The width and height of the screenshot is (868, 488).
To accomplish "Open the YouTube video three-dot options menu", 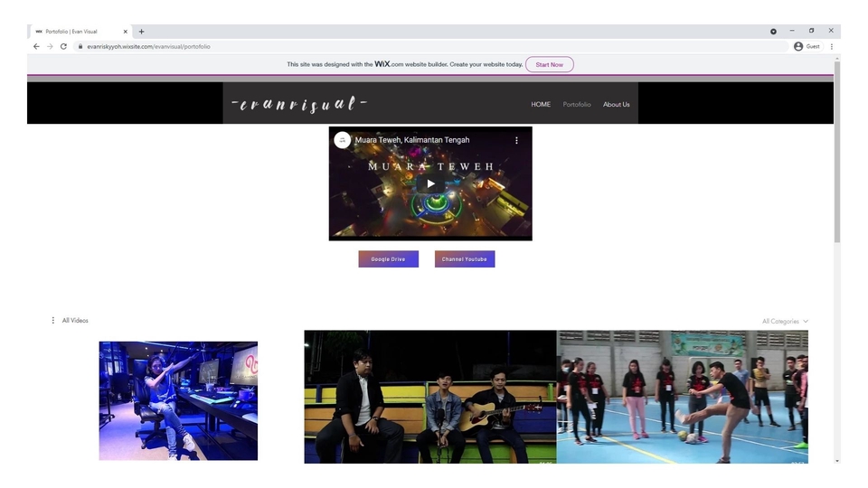I will coord(516,141).
